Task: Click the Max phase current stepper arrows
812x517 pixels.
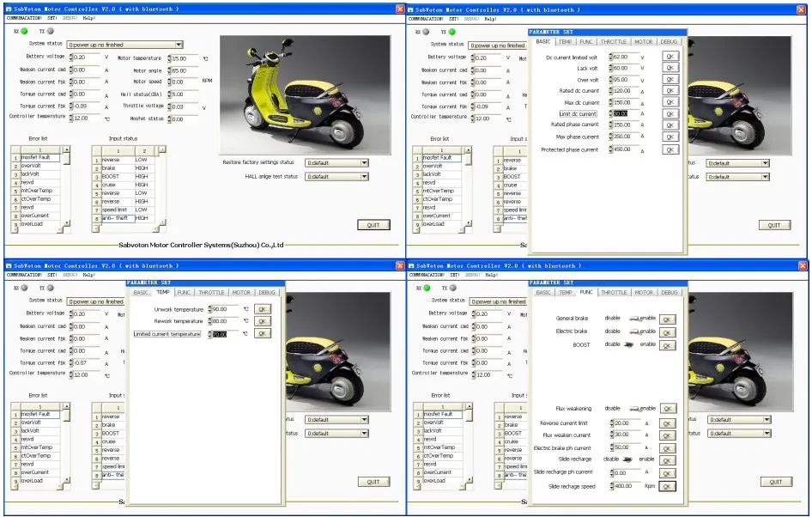Action: (610, 137)
